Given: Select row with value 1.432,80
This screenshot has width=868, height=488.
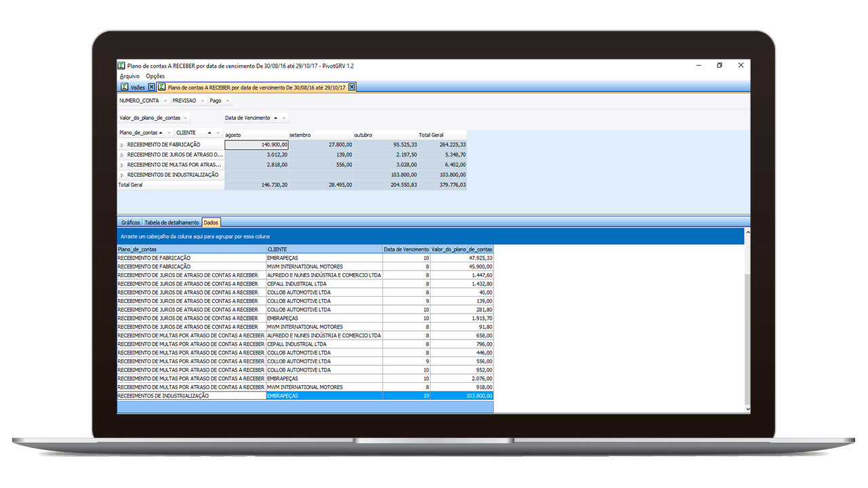Looking at the screenshot, I should point(305,284).
